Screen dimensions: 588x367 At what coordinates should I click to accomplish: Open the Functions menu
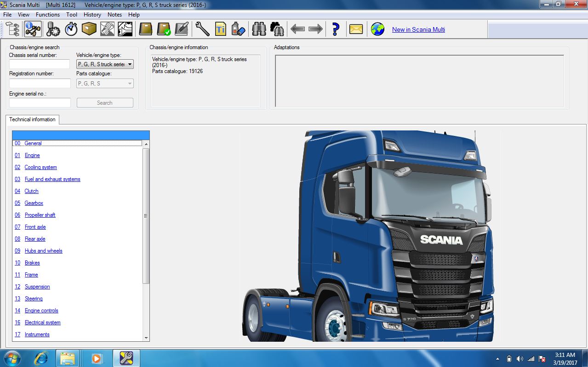[x=48, y=15]
